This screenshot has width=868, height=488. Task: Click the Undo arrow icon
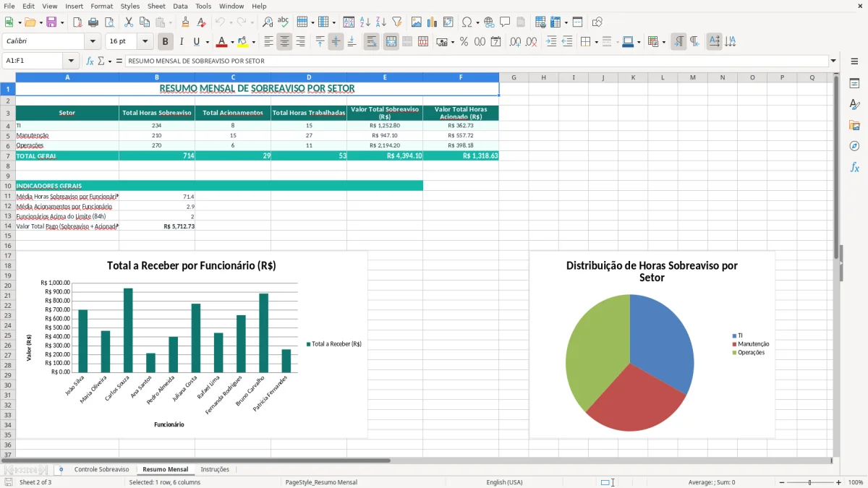click(220, 22)
